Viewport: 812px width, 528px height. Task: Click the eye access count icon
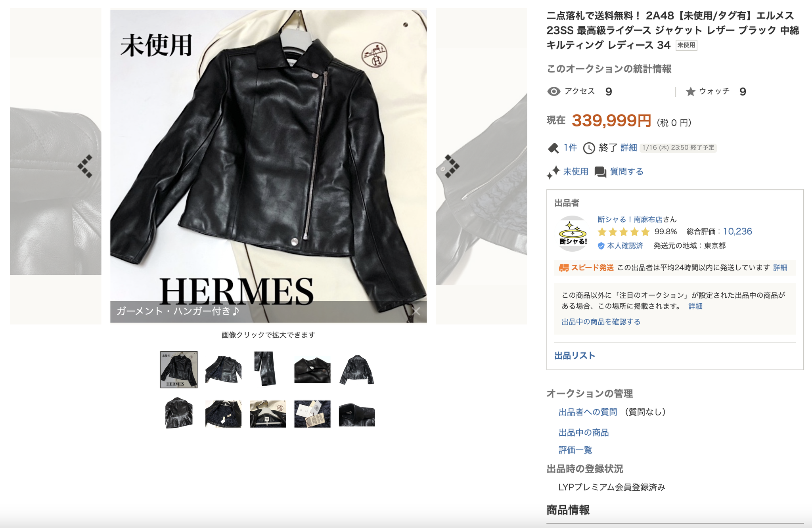[x=553, y=92]
